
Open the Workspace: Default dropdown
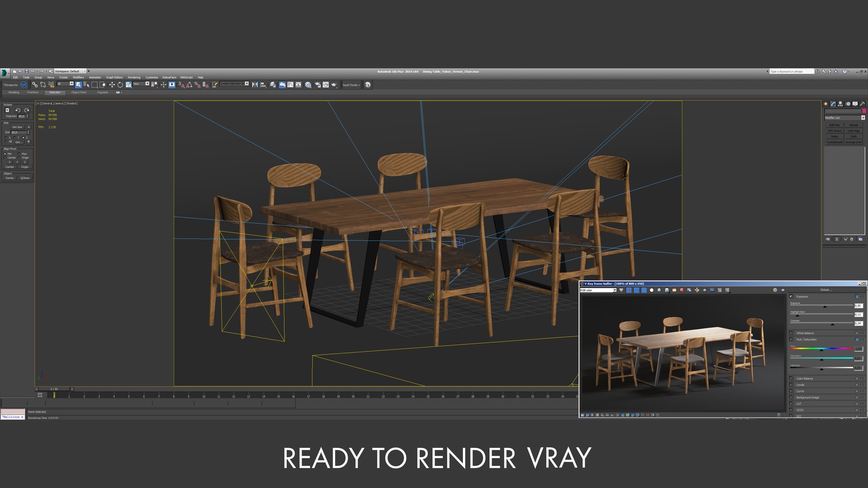pos(70,71)
